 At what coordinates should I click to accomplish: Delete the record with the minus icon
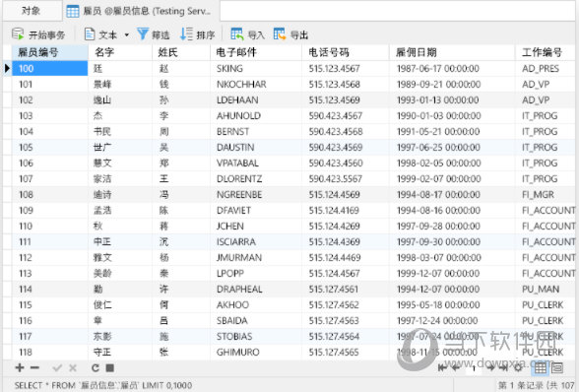pyautogui.click(x=34, y=367)
